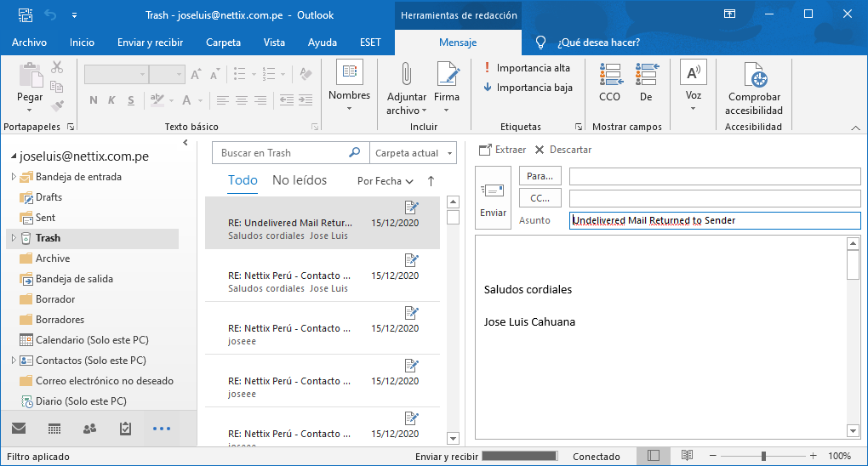Click the lightbulb ¿Qué desea hacer? icon
The width and height of the screenshot is (868, 466).
pos(541,43)
